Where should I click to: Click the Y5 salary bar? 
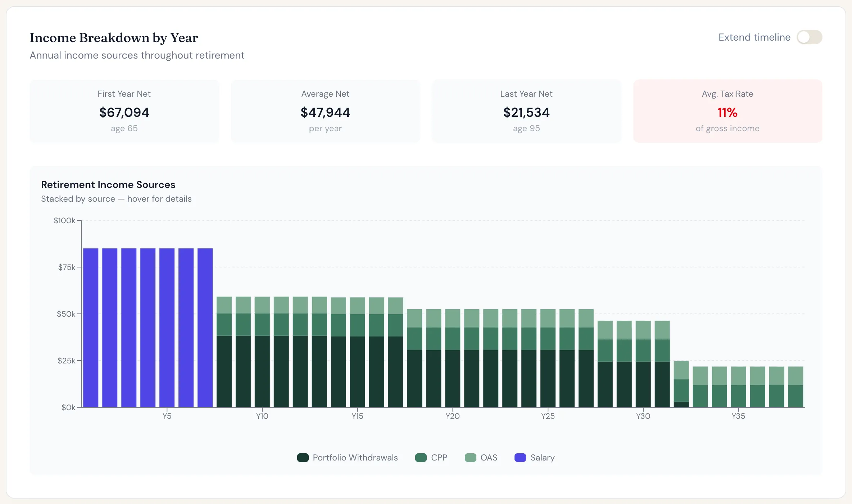tap(167, 327)
